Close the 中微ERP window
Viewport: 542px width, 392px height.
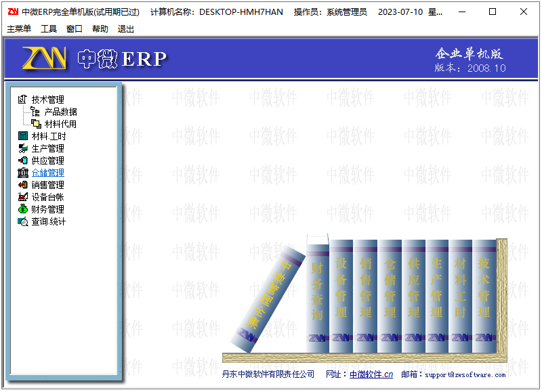524,12
